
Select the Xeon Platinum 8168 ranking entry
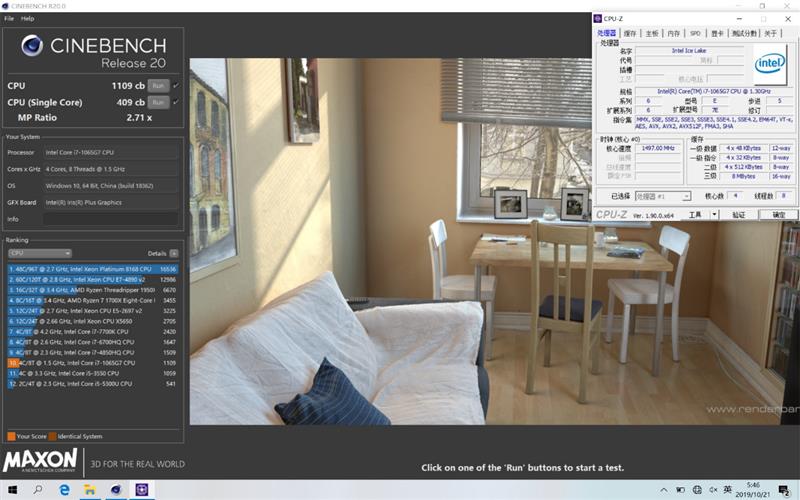click(90, 269)
